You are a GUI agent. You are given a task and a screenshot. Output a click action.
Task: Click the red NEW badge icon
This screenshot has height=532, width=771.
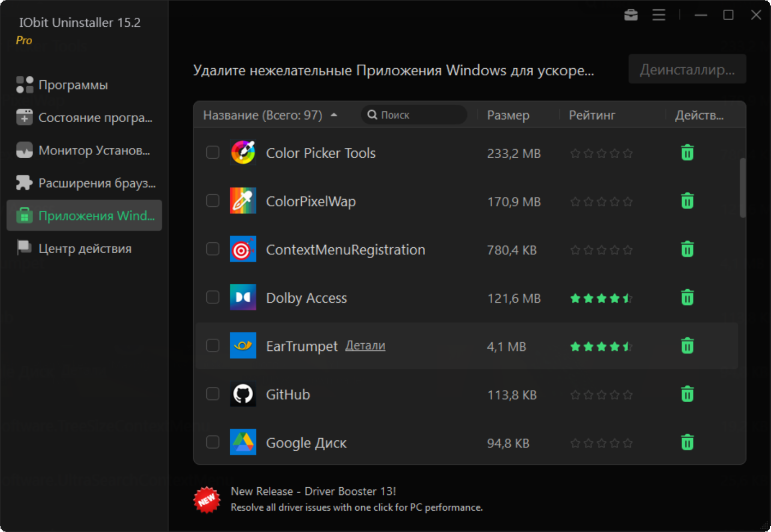(207, 499)
